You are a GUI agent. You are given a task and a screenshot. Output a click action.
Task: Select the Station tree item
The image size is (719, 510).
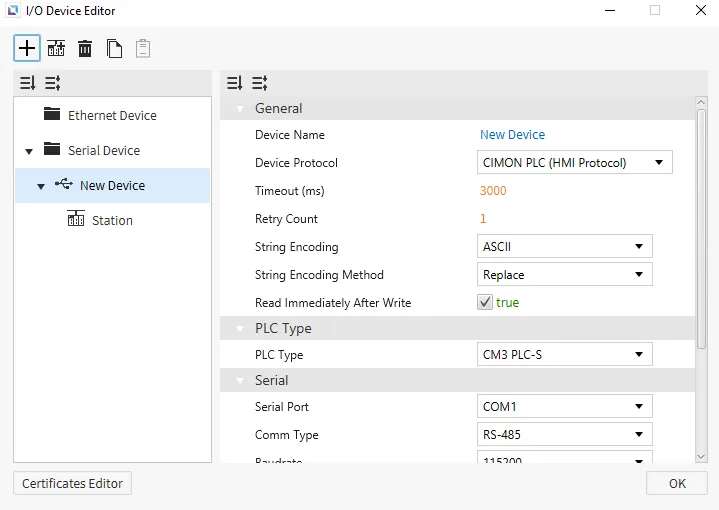(x=111, y=220)
